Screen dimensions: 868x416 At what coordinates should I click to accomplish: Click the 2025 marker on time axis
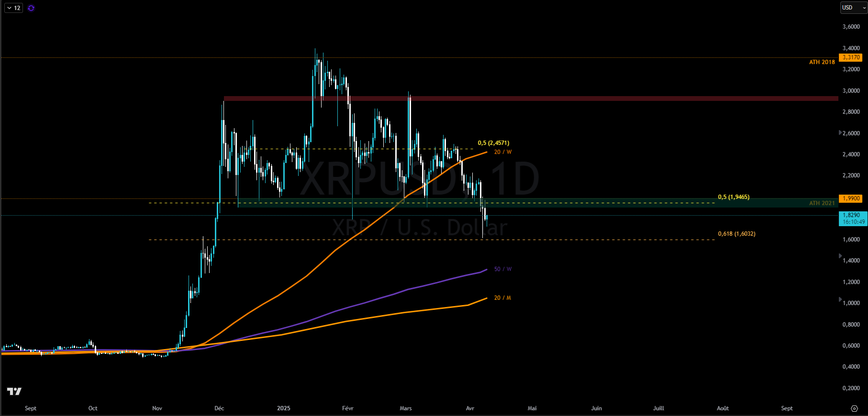coord(283,408)
